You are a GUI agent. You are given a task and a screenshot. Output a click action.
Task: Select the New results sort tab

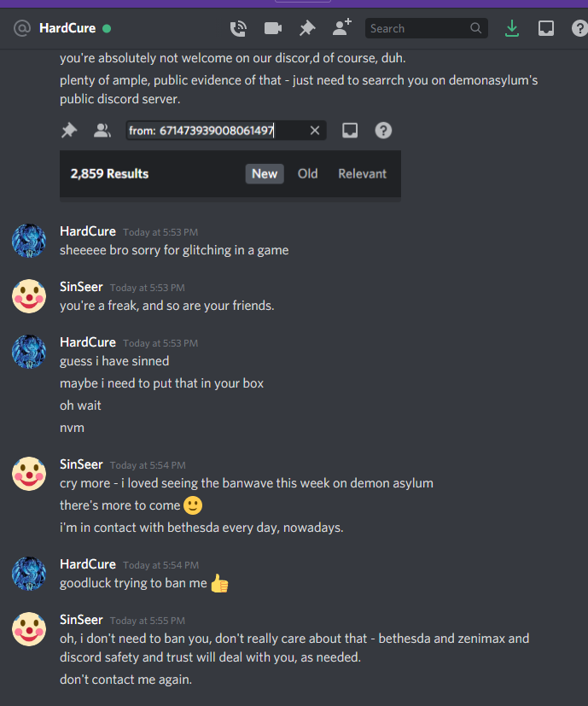(x=265, y=174)
